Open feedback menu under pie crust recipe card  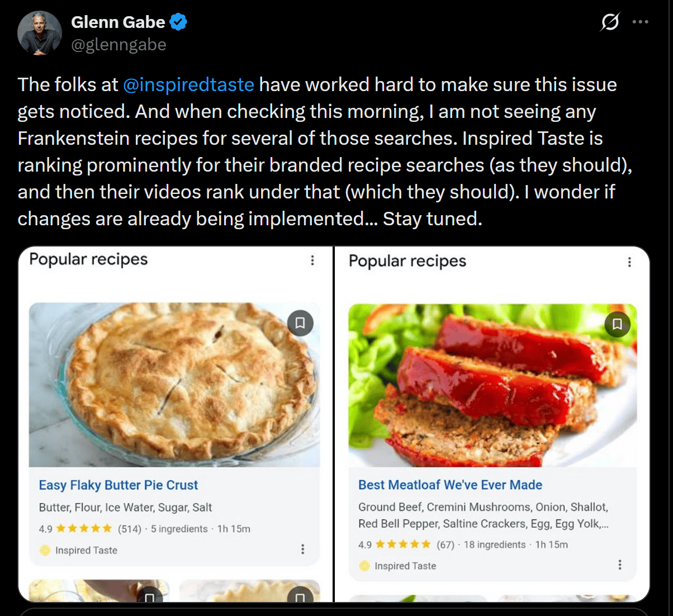[x=303, y=549]
